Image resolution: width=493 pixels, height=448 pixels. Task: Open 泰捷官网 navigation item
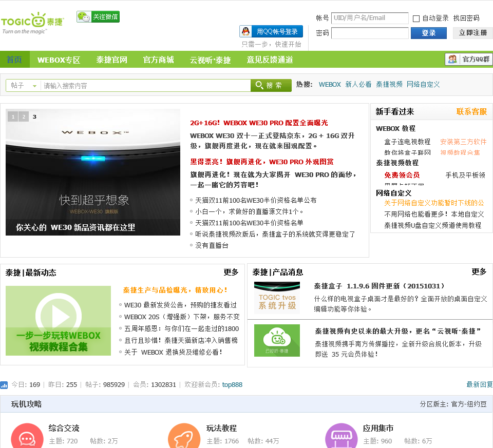tap(111, 60)
